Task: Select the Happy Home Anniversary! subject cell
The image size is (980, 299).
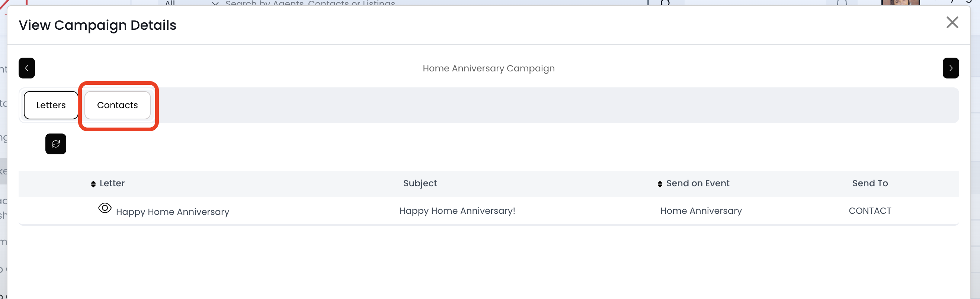Action: [457, 211]
